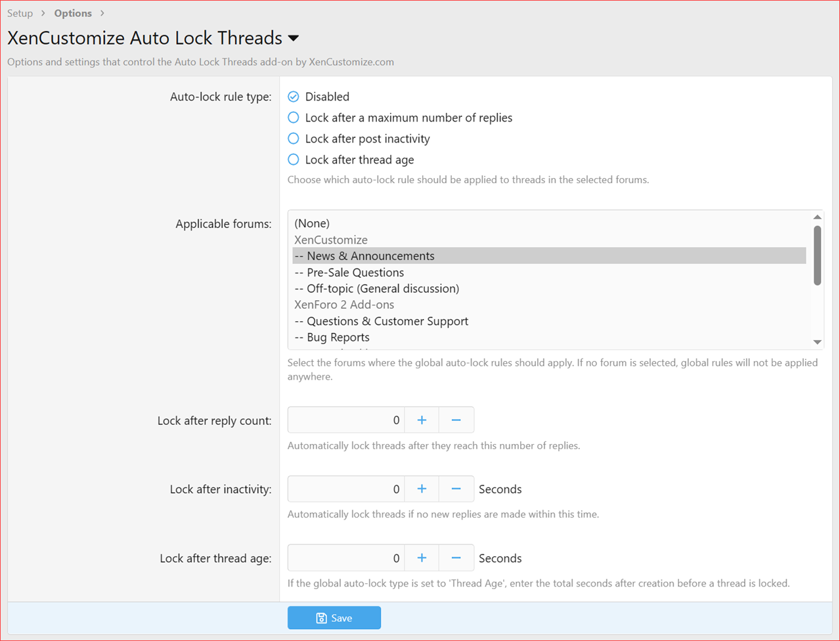
Task: Select Questions & Customer Support forum
Action: click(549, 321)
